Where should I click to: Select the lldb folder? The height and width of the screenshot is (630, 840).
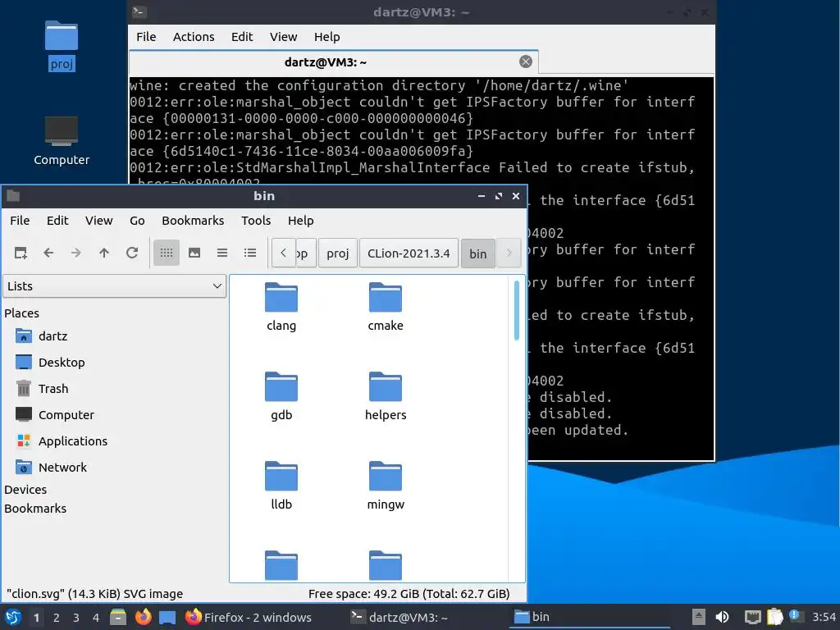click(x=281, y=486)
